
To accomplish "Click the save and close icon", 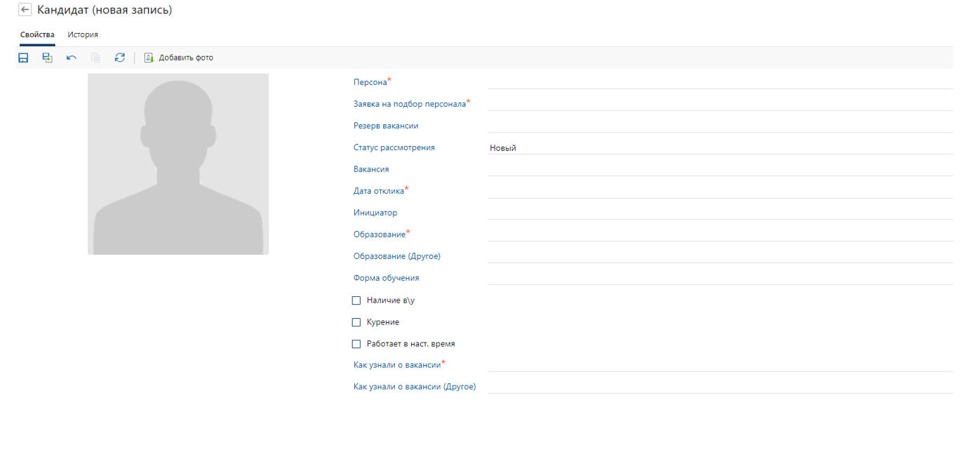I will 47,58.
